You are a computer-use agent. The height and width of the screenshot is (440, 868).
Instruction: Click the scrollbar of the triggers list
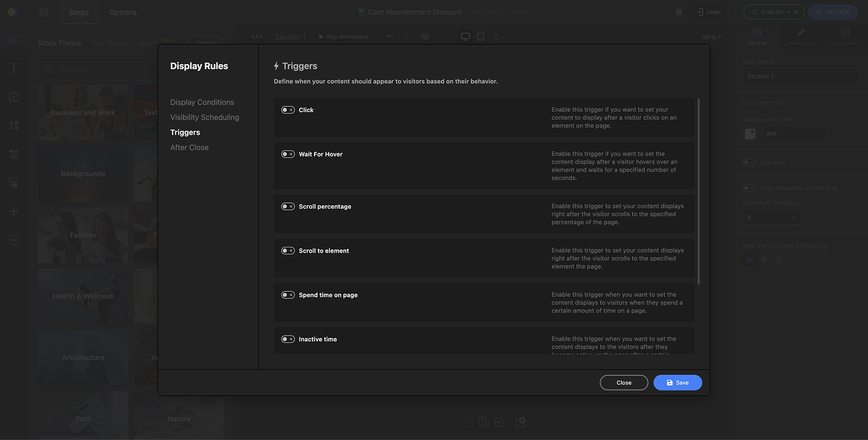[698, 192]
